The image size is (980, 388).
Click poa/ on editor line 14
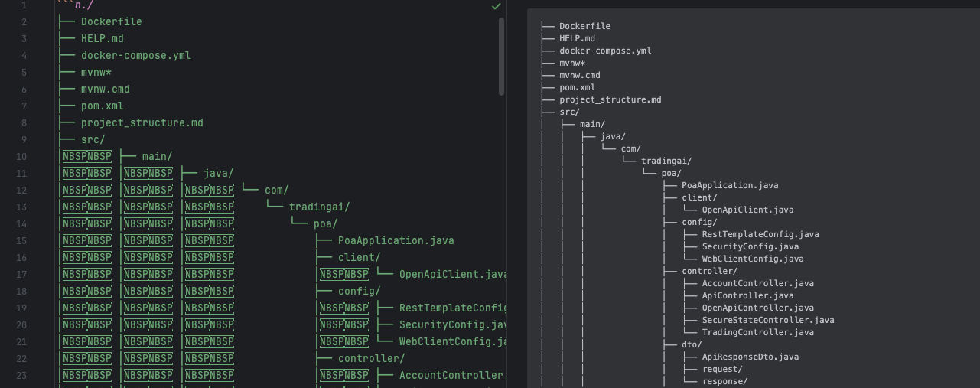326,223
